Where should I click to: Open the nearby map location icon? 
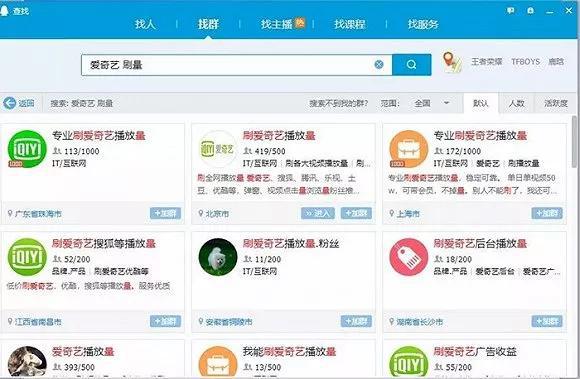(452, 62)
